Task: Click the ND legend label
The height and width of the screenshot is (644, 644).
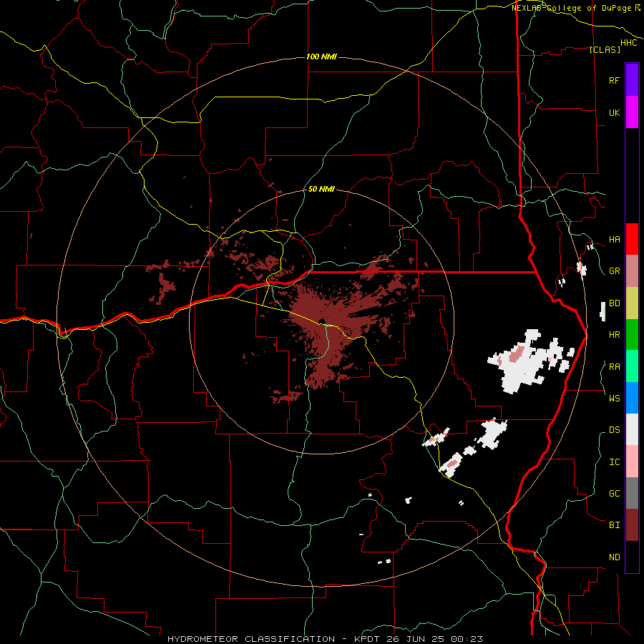Action: (x=614, y=557)
